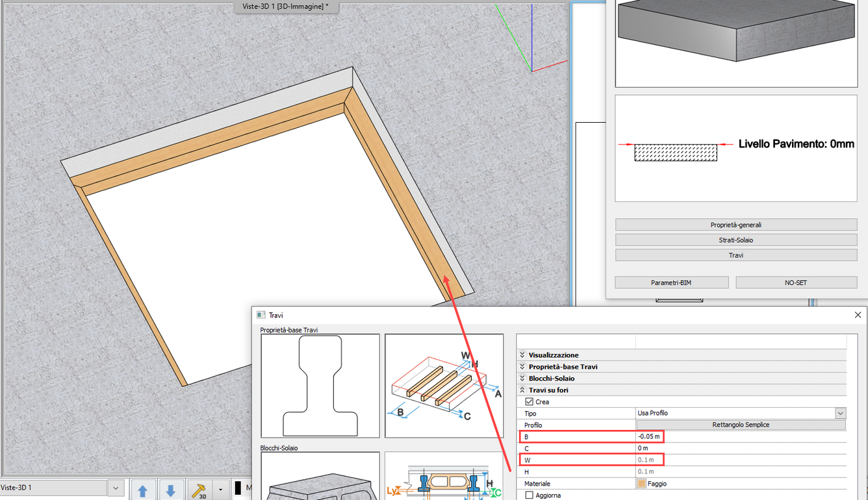
Task: Click the black color swatch in the bottom toolbar
Action: [x=238, y=488]
